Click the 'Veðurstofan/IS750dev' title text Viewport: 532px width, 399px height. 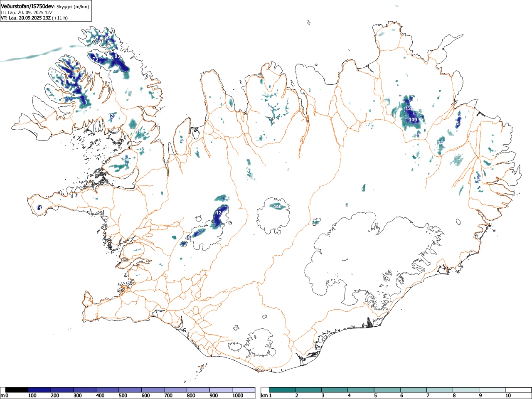pyautogui.click(x=27, y=6)
